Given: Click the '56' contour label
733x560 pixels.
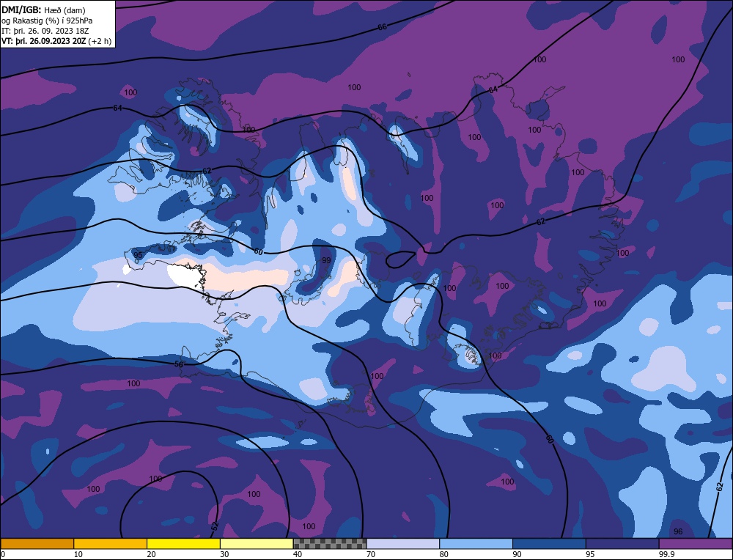Looking at the screenshot, I should point(179,364).
